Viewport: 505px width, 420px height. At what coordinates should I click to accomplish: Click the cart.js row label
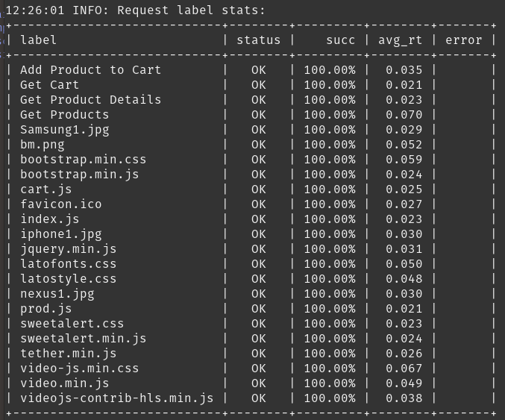[46, 189]
